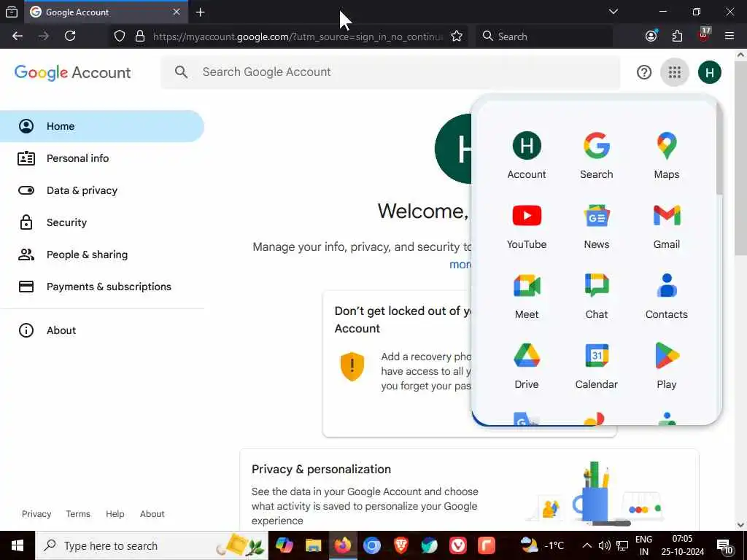Click the Help footer link
Screen dimensions: 747x560
[x=115, y=514]
